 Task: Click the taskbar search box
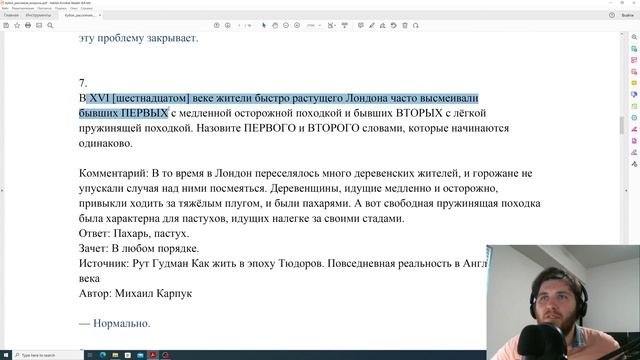pyautogui.click(x=48, y=355)
